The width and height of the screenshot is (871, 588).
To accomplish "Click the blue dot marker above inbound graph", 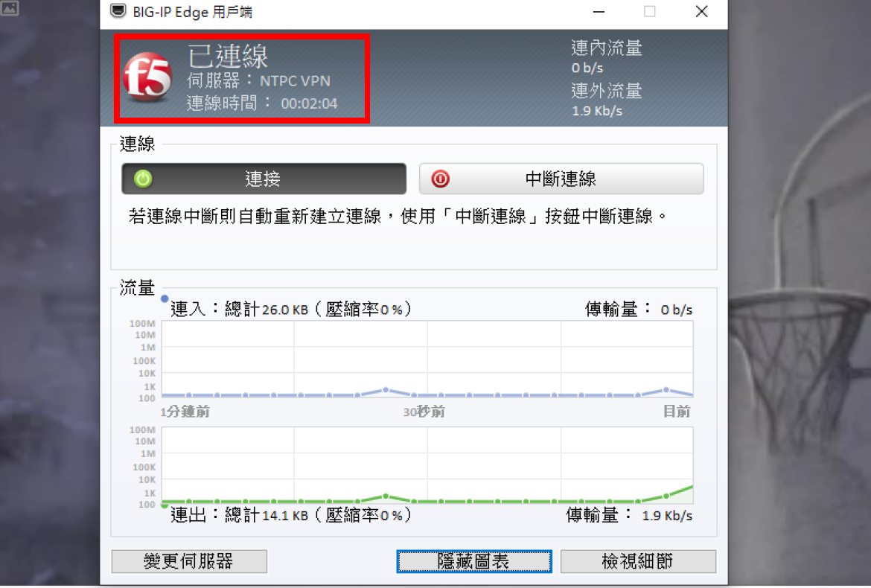I will [x=165, y=298].
